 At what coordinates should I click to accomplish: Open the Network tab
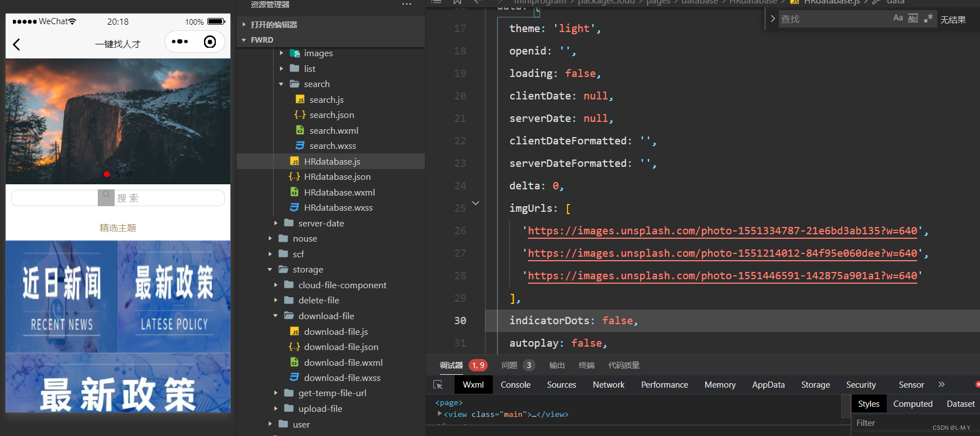point(609,384)
